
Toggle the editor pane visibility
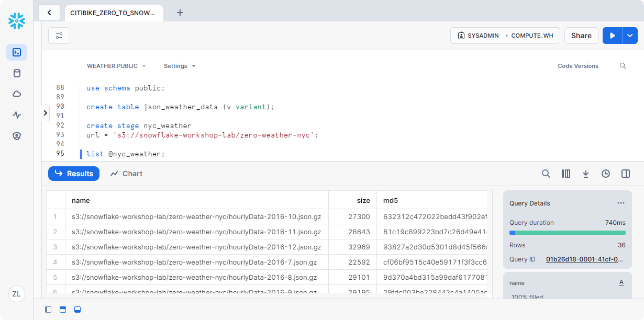pos(63,310)
